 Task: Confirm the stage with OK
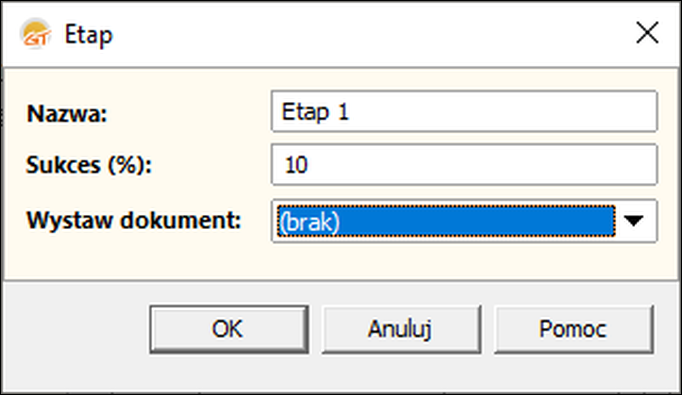229,329
